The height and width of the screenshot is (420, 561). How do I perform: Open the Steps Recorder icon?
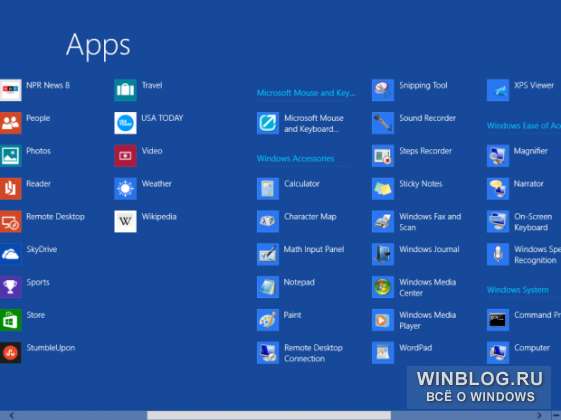383,156
